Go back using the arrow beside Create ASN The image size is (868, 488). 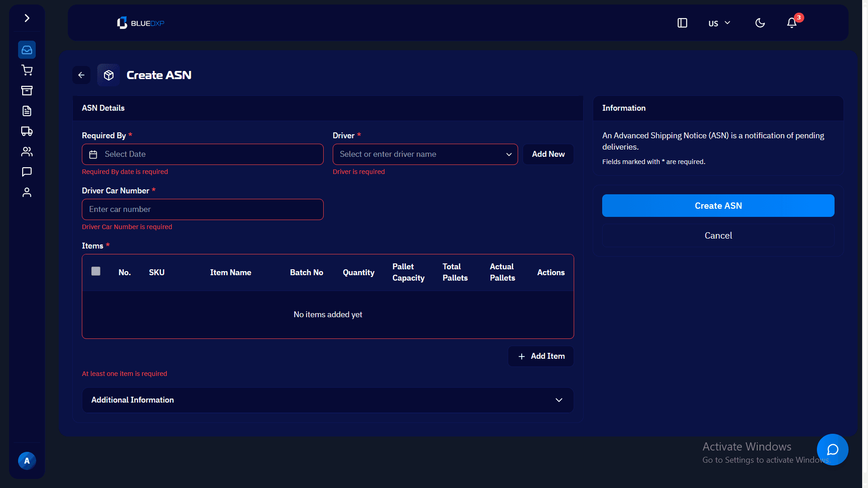[x=81, y=75]
